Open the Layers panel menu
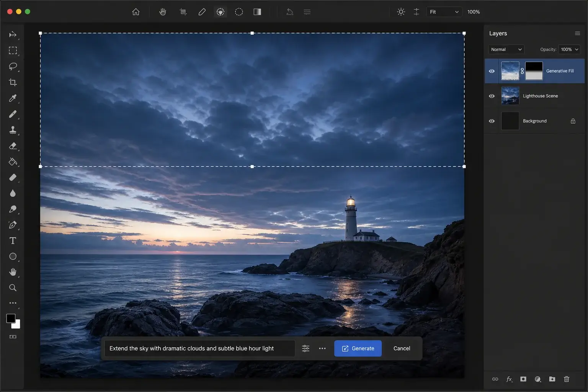This screenshot has width=588, height=392. [x=577, y=33]
